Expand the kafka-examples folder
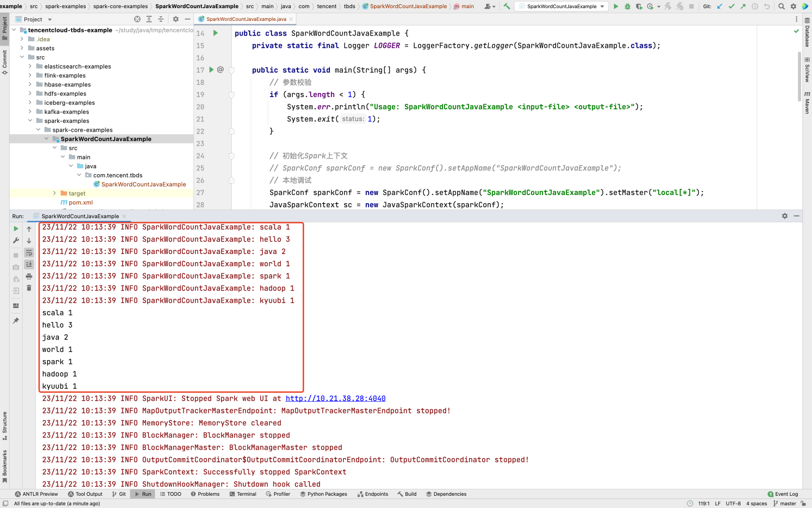The height and width of the screenshot is (508, 812). tap(30, 112)
